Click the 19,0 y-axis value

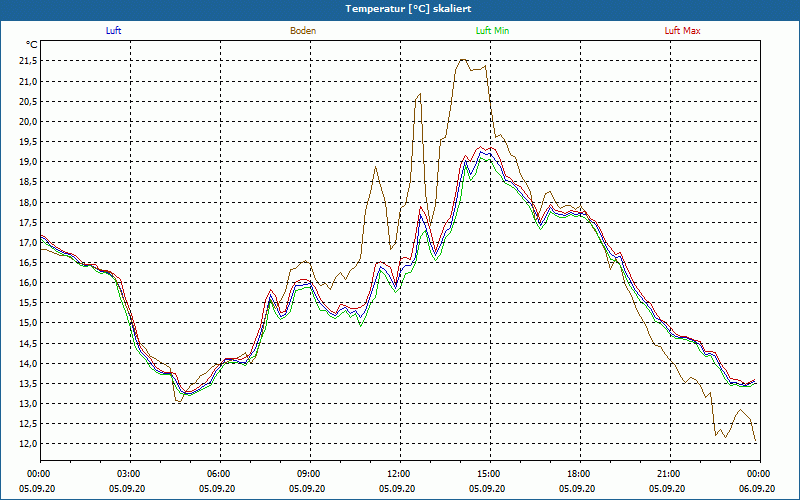pos(28,162)
